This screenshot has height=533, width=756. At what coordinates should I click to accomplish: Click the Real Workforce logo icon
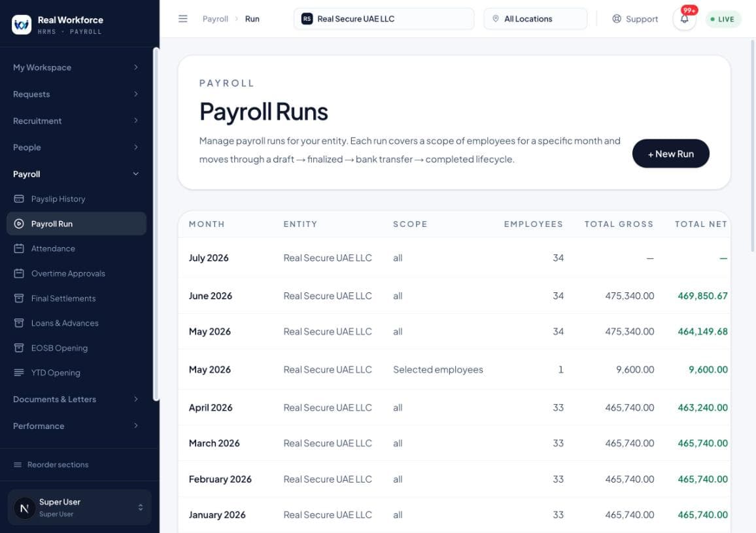pos(21,24)
